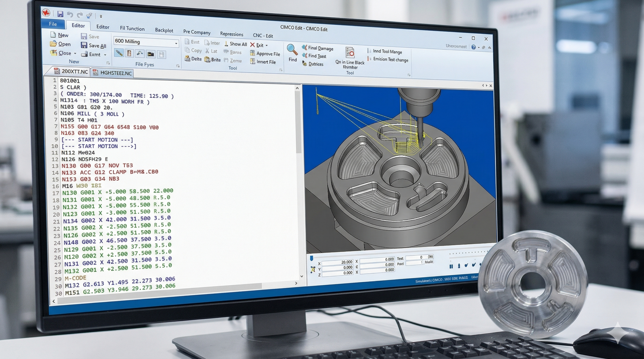The image size is (644, 359).
Task: Click the editor vertical scrollbar up arrow
Action: (x=297, y=88)
